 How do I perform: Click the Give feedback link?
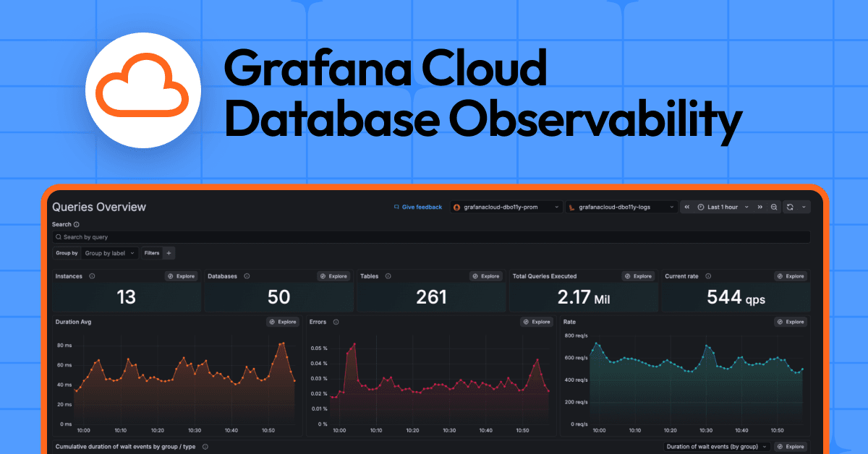(x=417, y=207)
